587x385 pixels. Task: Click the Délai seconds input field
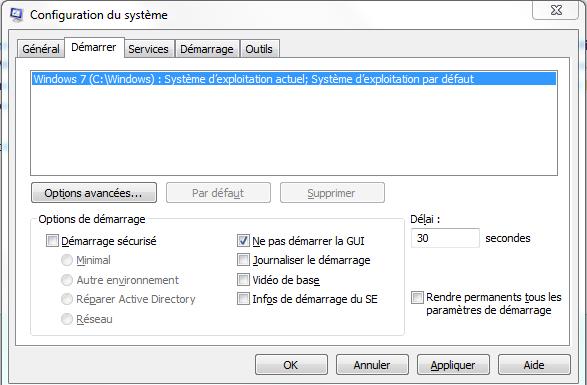pyautogui.click(x=445, y=238)
